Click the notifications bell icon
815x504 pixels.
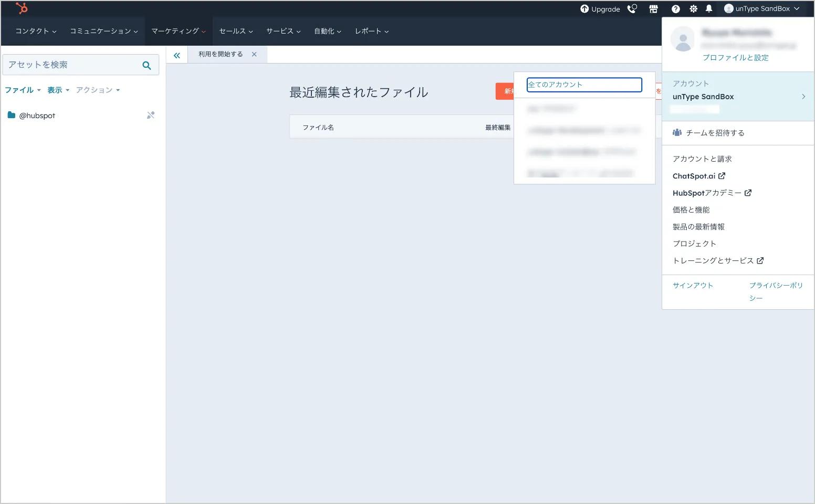click(709, 9)
